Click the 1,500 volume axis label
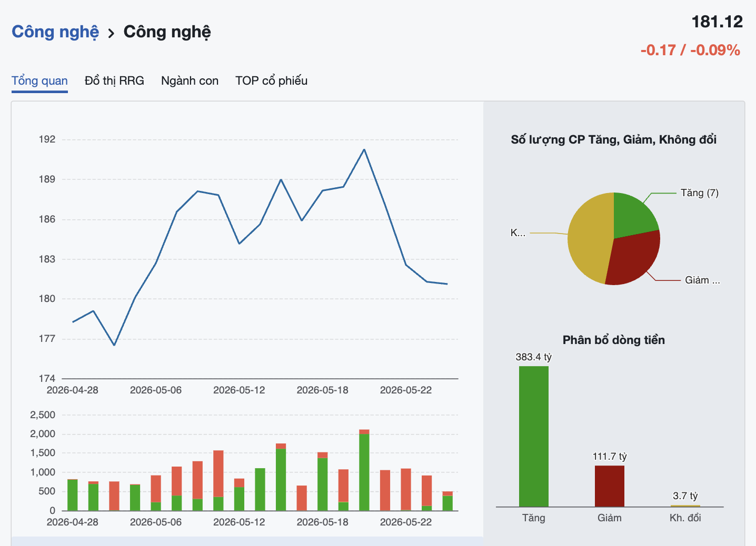Viewport: 756px width, 546px height. [x=43, y=453]
